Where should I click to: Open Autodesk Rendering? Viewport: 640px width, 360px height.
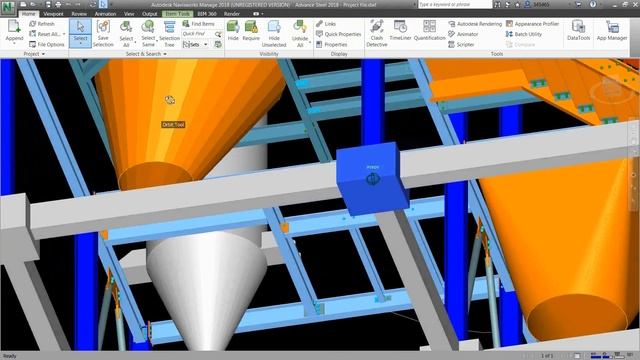click(x=475, y=24)
